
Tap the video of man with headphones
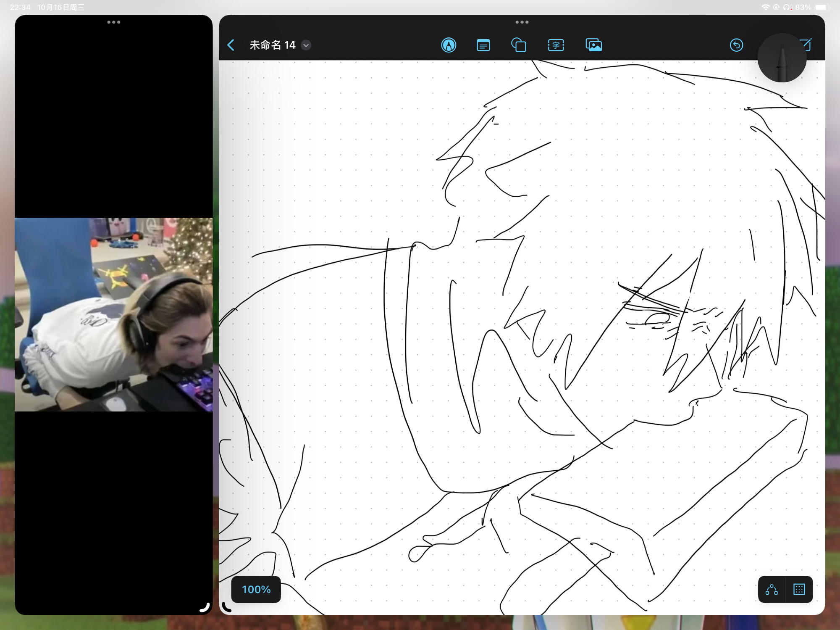pos(113,314)
